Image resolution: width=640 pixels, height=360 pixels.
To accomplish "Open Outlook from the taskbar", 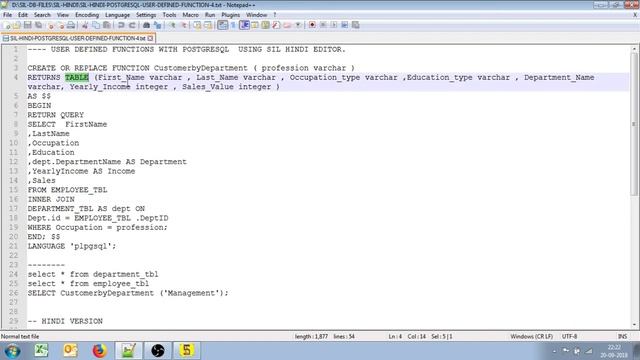I will click(70, 351).
